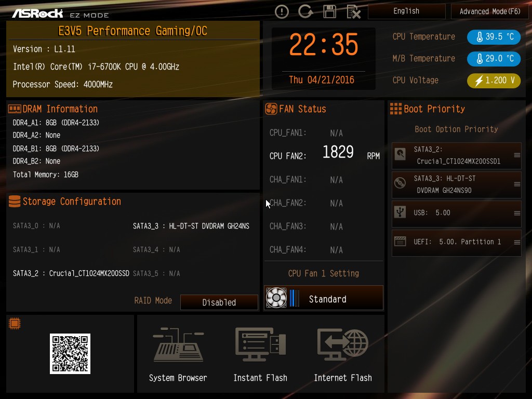Screen dimensions: 532x399
Task: Click the discard changes document icon
Action: tap(353, 12)
